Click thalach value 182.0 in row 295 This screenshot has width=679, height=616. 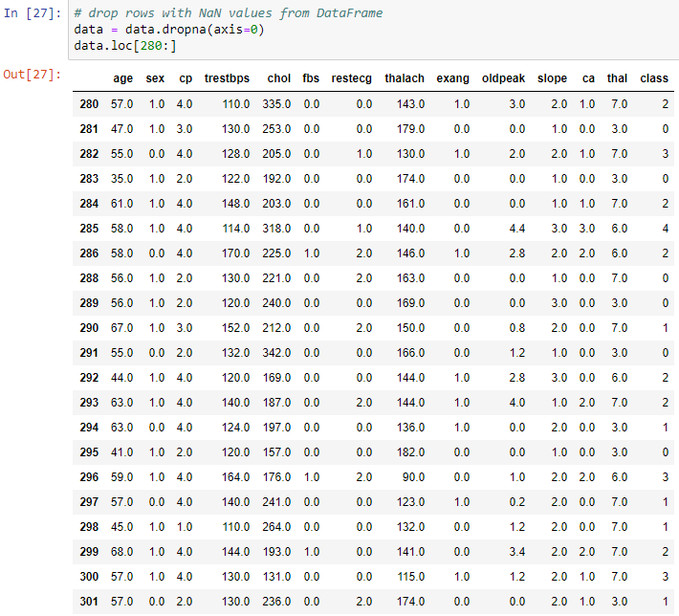(410, 452)
